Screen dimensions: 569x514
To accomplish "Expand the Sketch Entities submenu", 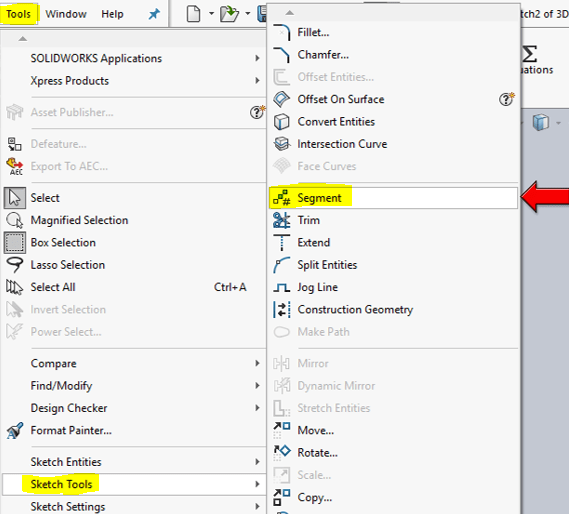I will click(134, 462).
